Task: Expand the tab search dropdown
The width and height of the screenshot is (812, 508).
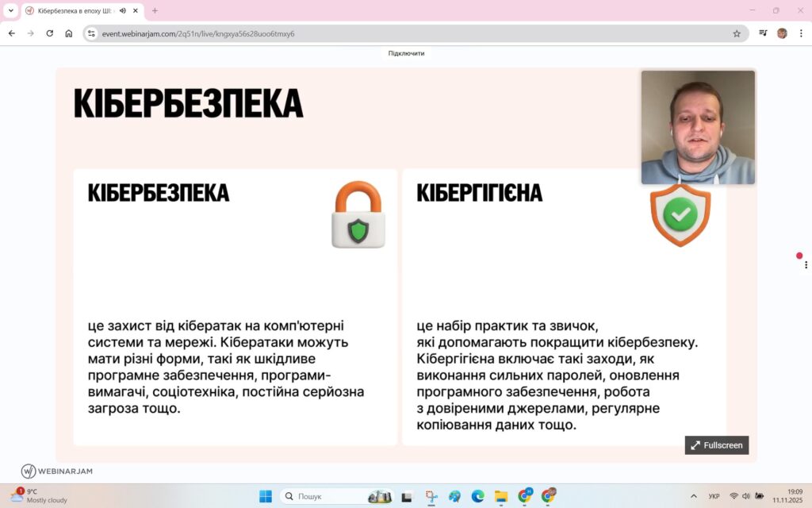Action: [10, 10]
